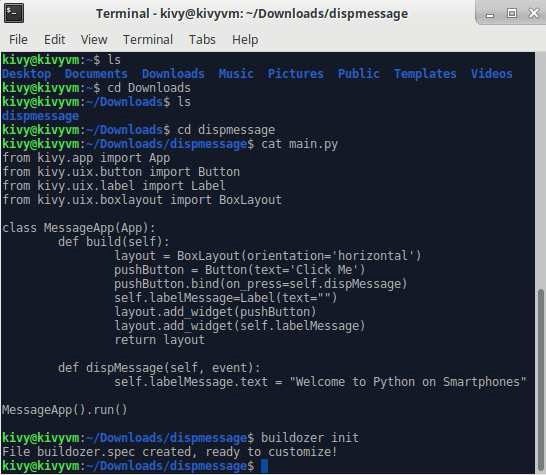Click 'from kivy.app import App' line

pos(86,158)
